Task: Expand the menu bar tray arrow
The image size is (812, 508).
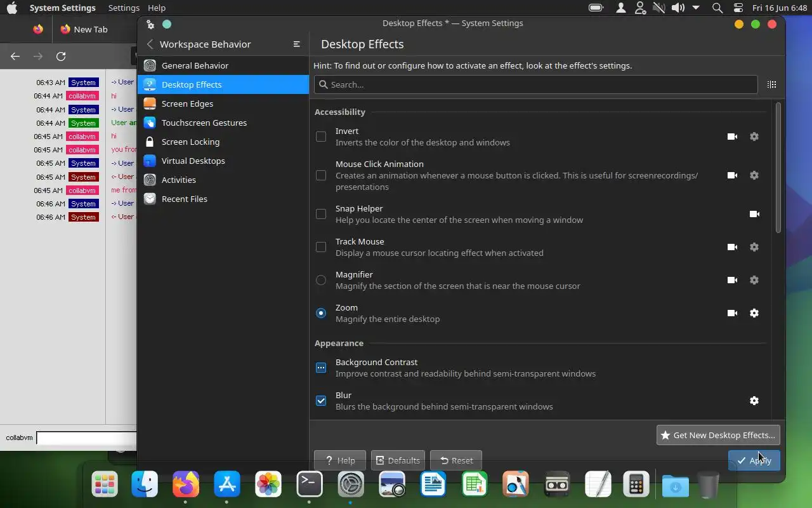Action: click(x=696, y=8)
